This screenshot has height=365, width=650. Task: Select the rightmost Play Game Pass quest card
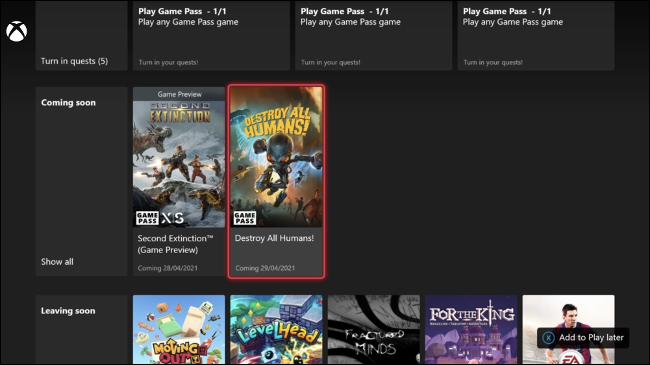pos(536,36)
